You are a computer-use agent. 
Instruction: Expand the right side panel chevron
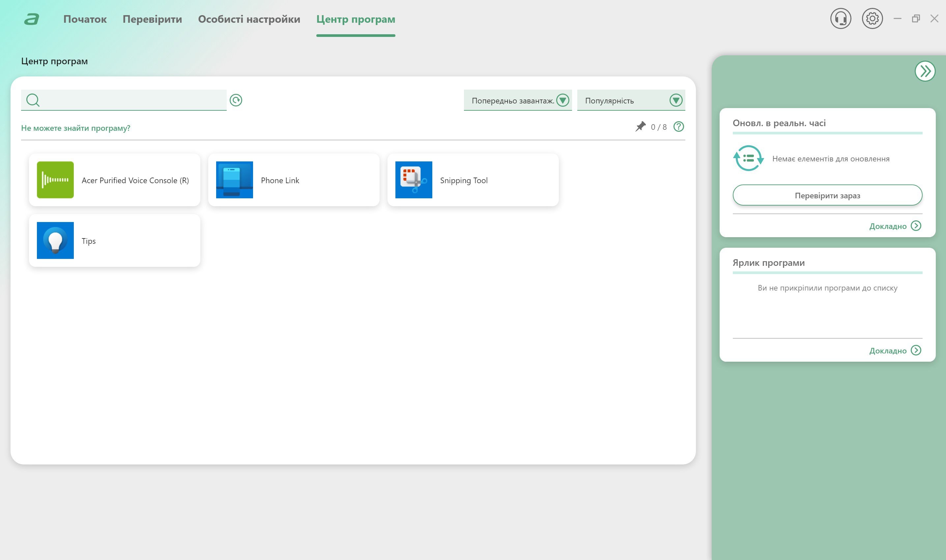click(x=925, y=71)
